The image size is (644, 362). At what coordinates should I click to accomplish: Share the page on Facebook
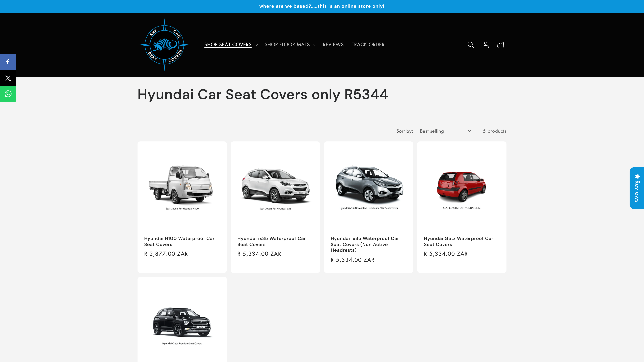8,62
